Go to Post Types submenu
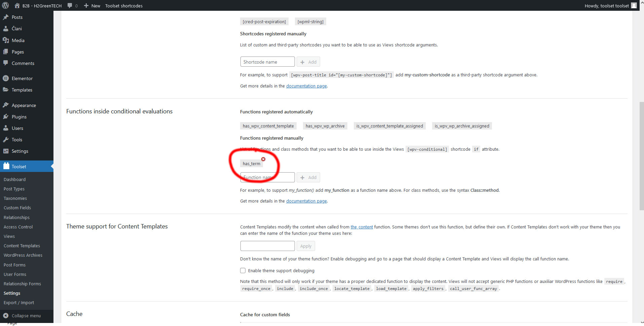The width and height of the screenshot is (644, 326). click(x=14, y=189)
